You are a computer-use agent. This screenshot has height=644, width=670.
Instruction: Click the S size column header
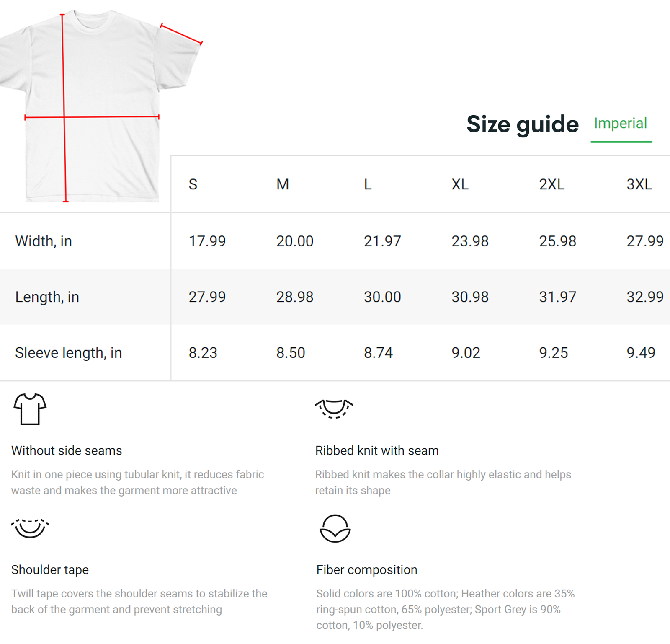pos(193,184)
